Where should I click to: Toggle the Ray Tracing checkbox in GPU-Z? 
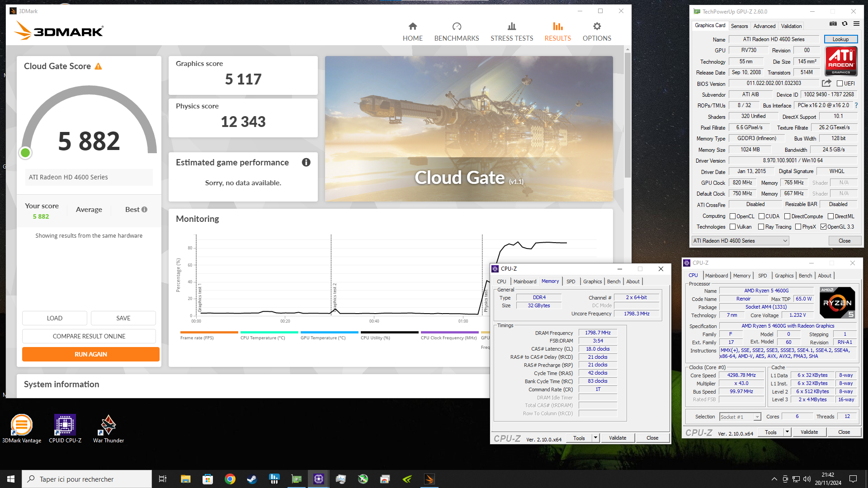(x=761, y=227)
